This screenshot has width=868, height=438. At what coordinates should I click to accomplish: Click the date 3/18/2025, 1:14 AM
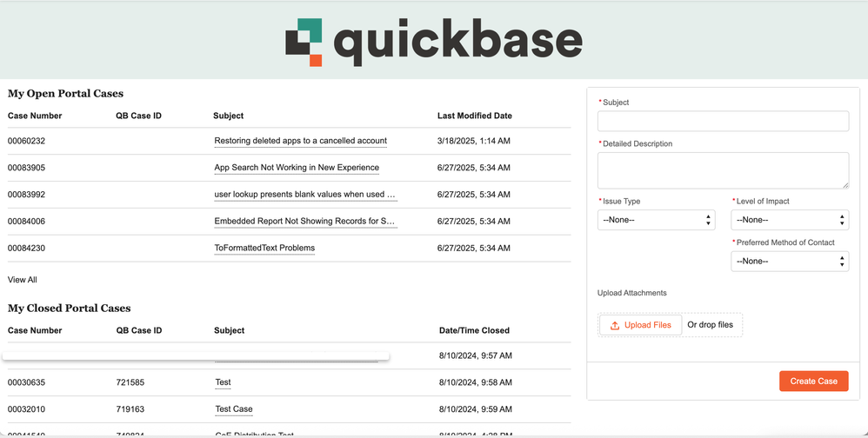474,141
